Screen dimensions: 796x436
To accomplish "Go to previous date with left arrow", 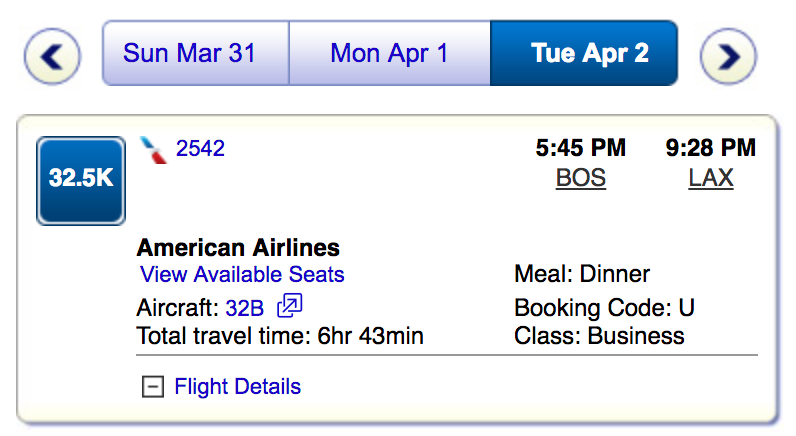I will pyautogui.click(x=51, y=54).
